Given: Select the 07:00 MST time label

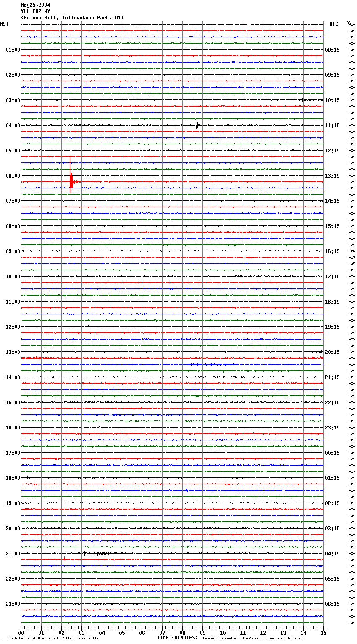Looking at the screenshot, I should click(x=13, y=201).
